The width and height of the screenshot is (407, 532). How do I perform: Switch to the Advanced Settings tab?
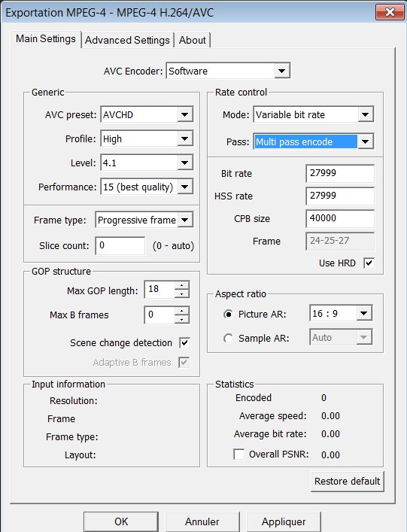point(128,40)
